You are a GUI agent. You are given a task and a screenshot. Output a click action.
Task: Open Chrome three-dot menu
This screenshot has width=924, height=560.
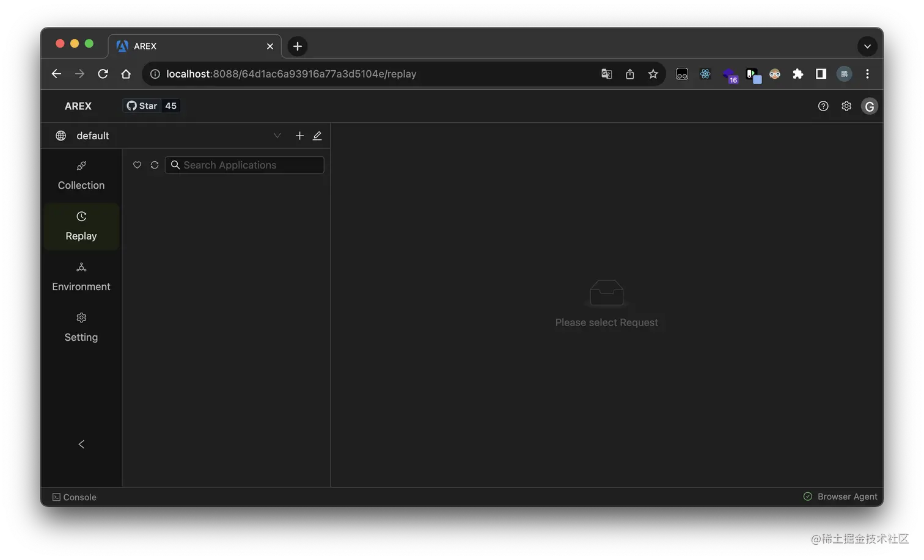(867, 74)
